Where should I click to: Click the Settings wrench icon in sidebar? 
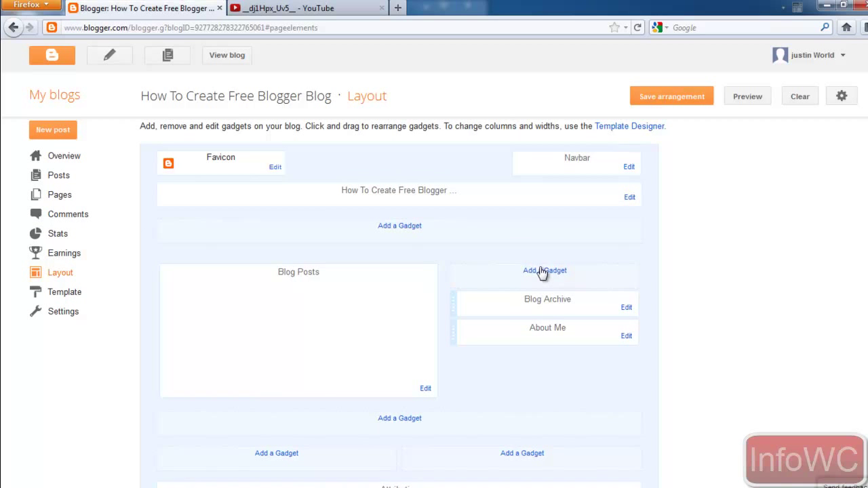pyautogui.click(x=36, y=311)
